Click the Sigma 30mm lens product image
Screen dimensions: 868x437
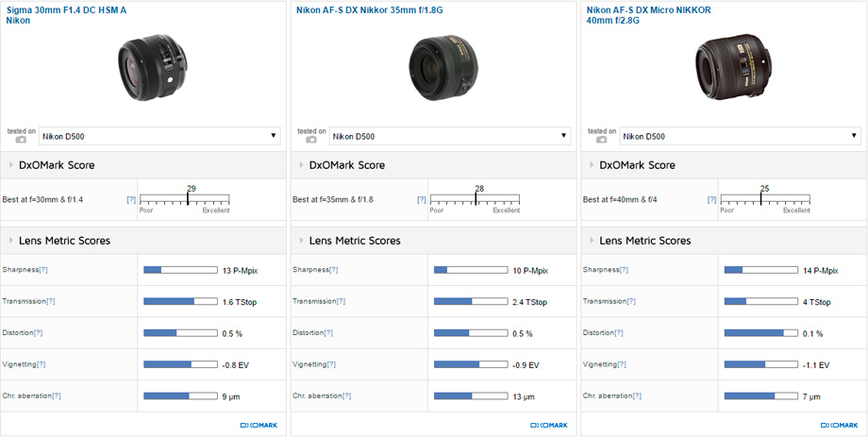pyautogui.click(x=153, y=67)
